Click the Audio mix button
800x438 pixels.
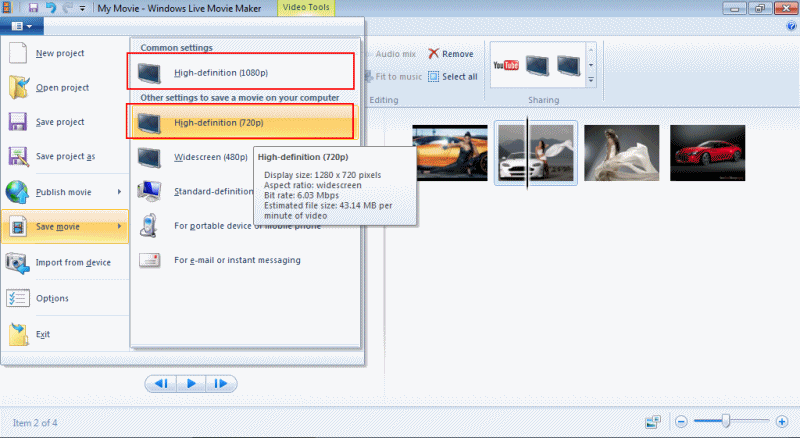tap(391, 54)
